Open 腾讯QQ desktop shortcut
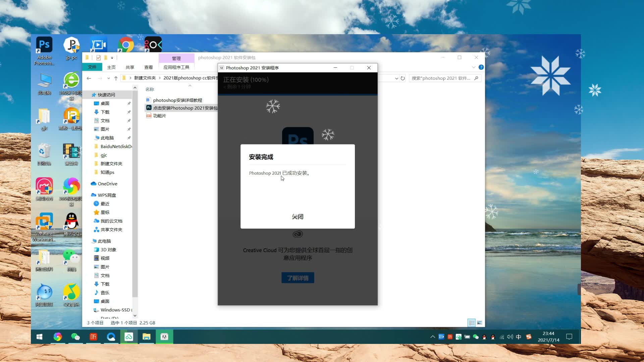Screen dimensions: 644x362 71,225
